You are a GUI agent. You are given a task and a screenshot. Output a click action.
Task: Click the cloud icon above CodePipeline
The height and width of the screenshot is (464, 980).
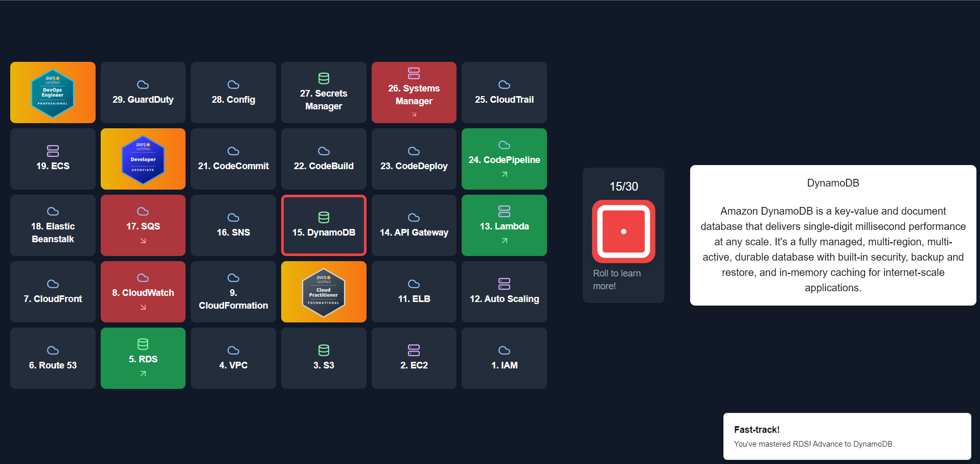pyautogui.click(x=505, y=145)
